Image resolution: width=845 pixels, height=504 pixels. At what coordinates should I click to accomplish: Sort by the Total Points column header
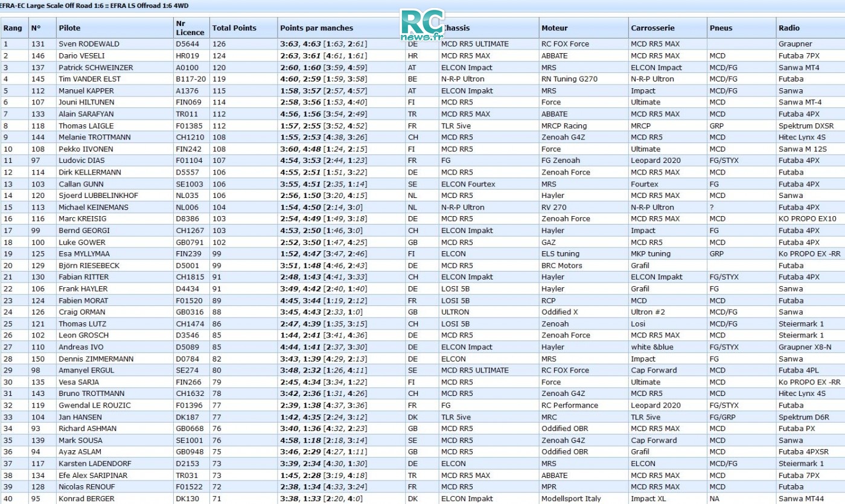click(x=234, y=28)
